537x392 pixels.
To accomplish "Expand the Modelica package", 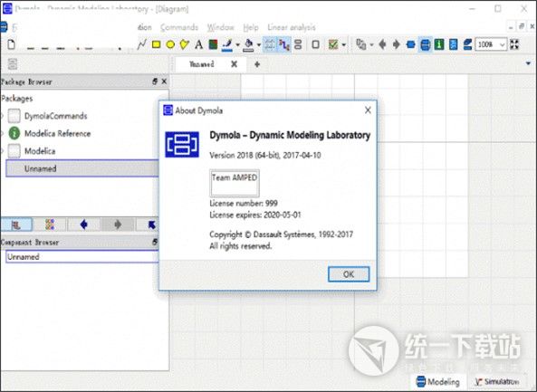I will pyautogui.click(x=2, y=151).
